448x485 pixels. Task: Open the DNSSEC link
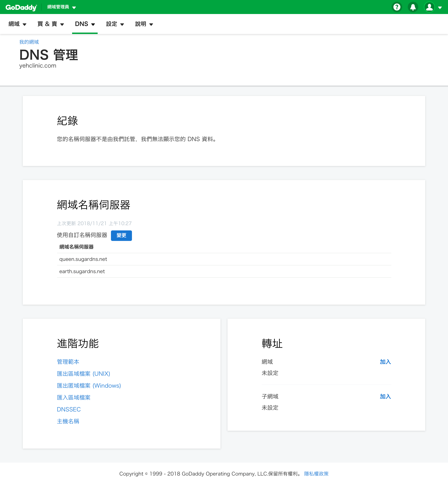coord(69,409)
